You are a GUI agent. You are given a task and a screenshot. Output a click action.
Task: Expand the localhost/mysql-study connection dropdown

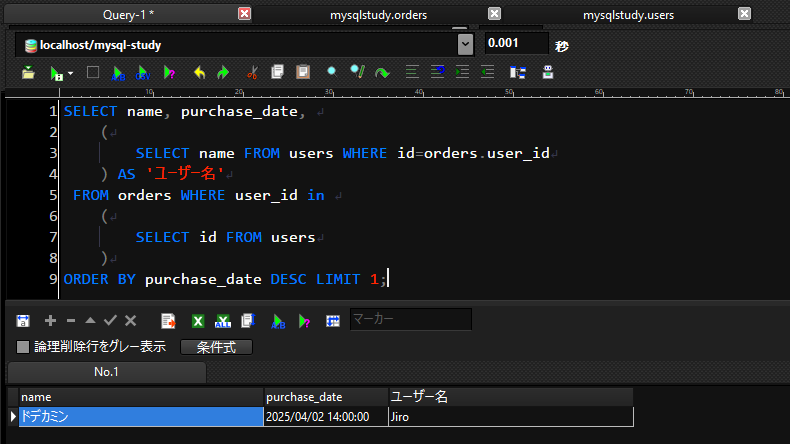[466, 45]
